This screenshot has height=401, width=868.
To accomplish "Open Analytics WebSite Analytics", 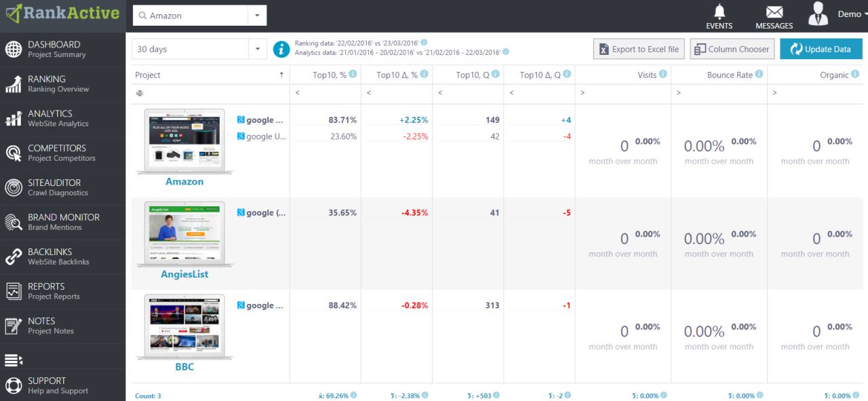I will coord(62,119).
